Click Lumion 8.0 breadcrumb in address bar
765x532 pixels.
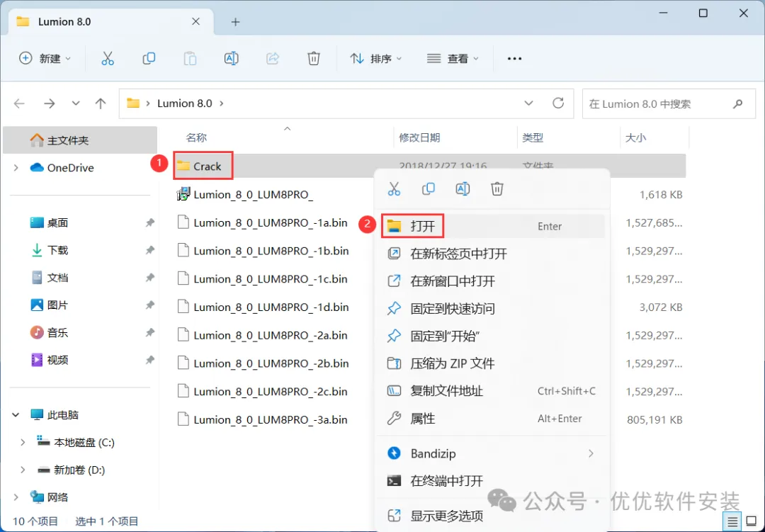184,103
